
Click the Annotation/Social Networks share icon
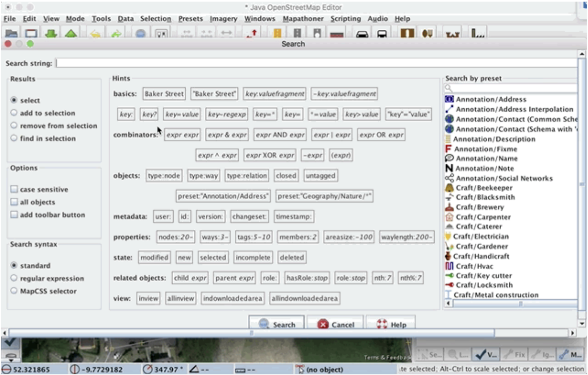[449, 178]
